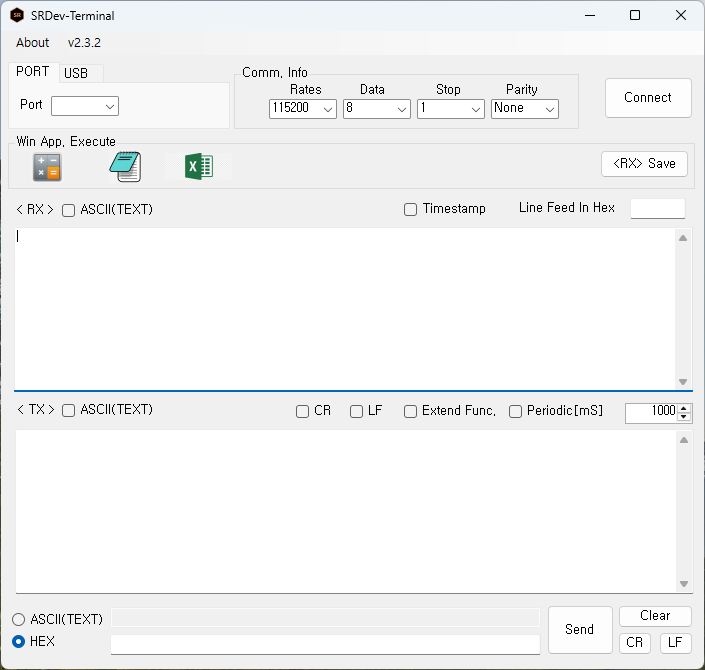The width and height of the screenshot is (705, 670).
Task: Decrease the periodic interval with down arrow
Action: click(684, 417)
